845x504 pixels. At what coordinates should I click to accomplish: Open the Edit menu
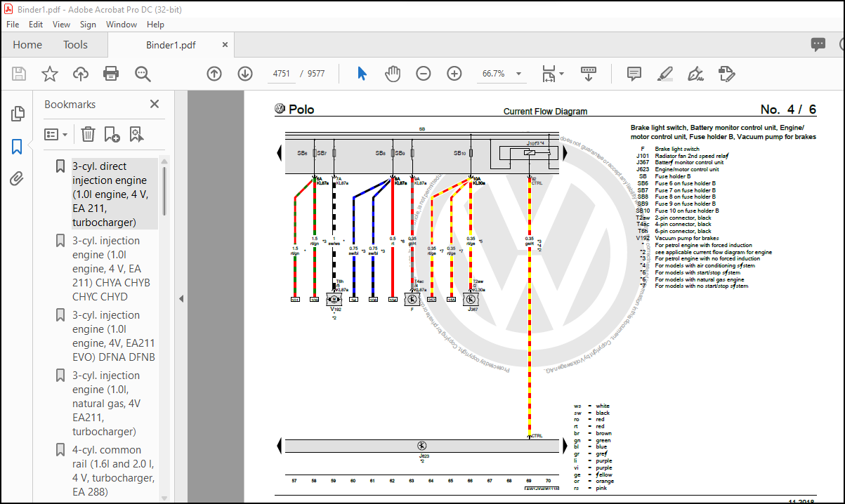click(36, 24)
